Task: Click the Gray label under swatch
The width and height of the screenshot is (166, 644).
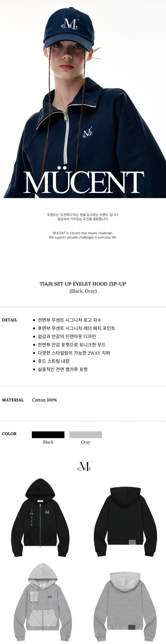Action: coord(86,442)
